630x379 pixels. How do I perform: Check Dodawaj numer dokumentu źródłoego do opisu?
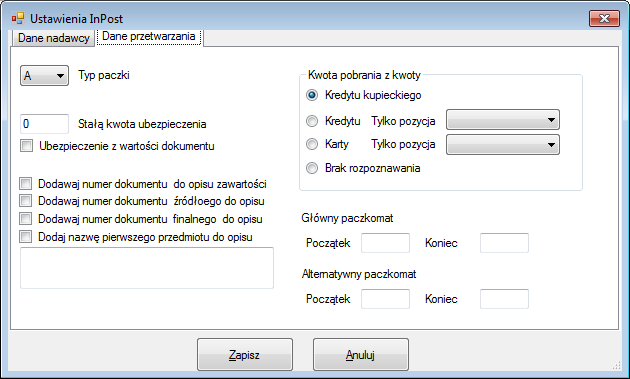(x=25, y=201)
